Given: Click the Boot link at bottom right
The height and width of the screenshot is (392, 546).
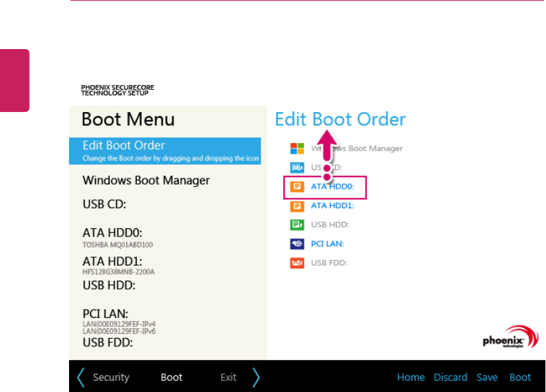Looking at the screenshot, I should coord(520,377).
